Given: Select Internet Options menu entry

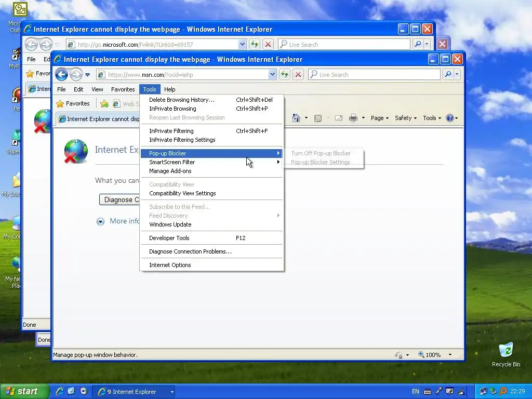Looking at the screenshot, I should coord(212,265).
